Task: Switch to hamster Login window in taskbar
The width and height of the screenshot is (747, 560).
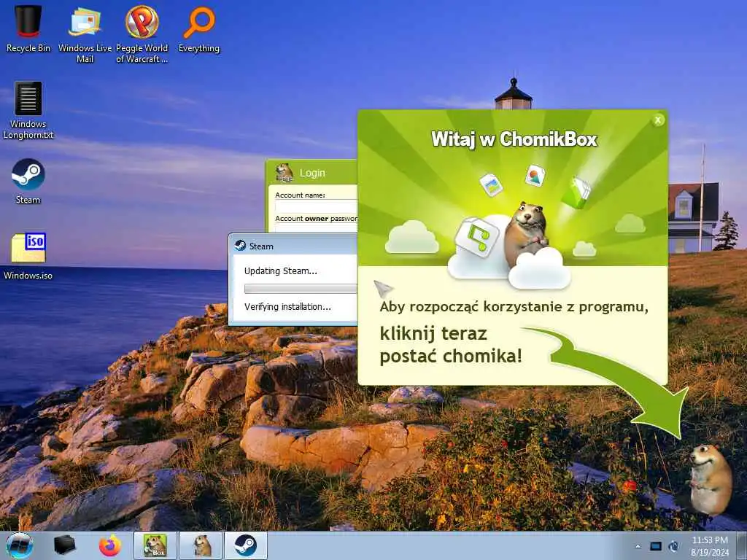Action: (201, 545)
